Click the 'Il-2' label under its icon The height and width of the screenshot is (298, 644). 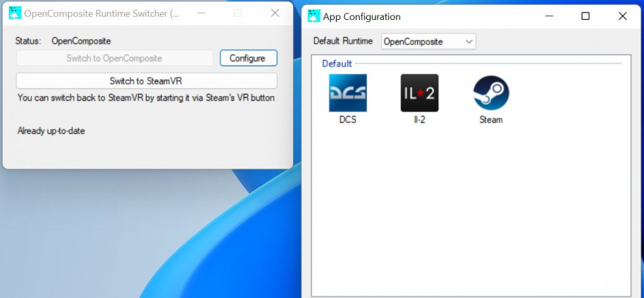(419, 120)
